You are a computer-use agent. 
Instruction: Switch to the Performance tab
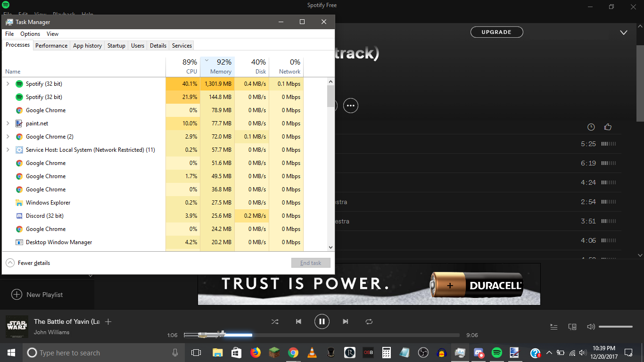(51, 46)
